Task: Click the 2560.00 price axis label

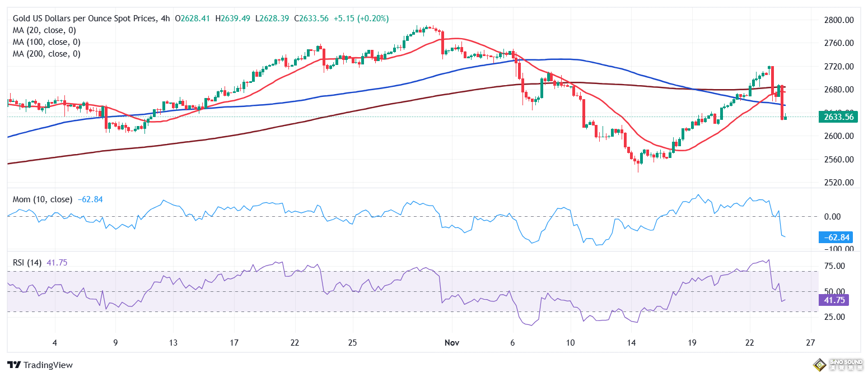Action: click(x=839, y=160)
